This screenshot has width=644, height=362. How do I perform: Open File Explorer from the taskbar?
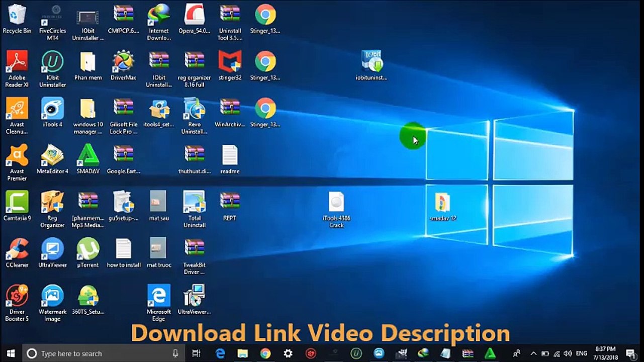243,353
